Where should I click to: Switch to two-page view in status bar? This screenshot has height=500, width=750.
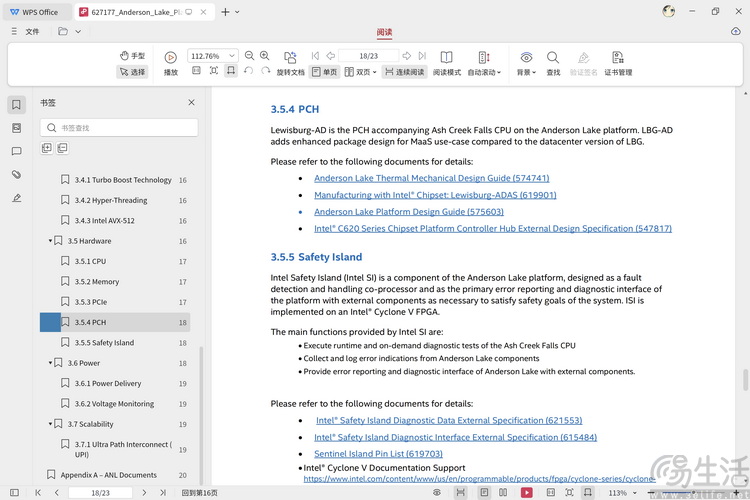point(503,492)
